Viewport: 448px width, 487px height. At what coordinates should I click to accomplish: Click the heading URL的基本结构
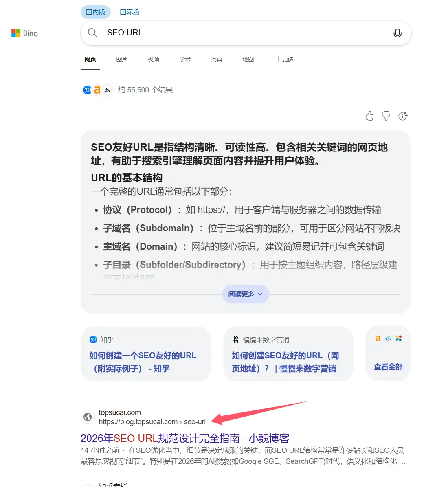coord(127,178)
